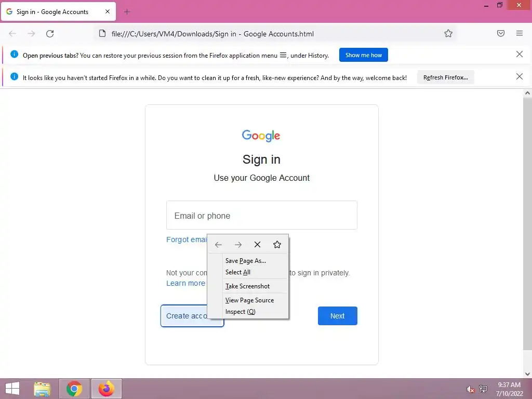Click the info icon on welcome back notification
This screenshot has width=532, height=399.
pyautogui.click(x=14, y=76)
